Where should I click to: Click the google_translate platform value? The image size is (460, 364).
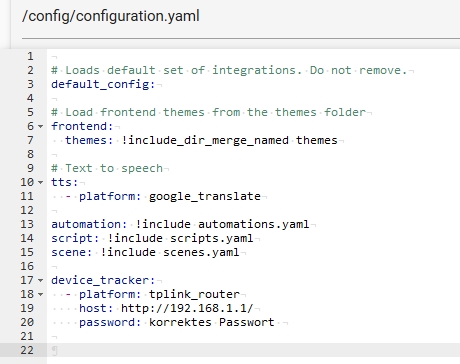pos(205,196)
